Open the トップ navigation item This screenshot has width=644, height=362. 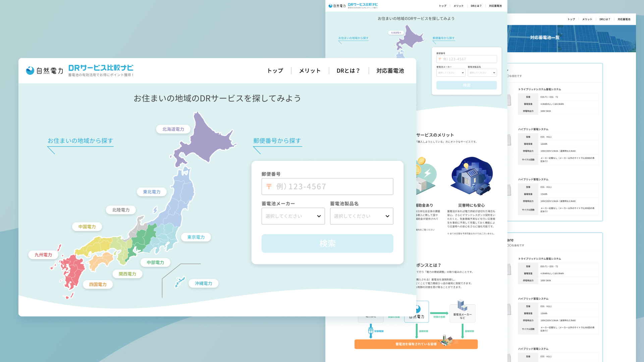275,71
